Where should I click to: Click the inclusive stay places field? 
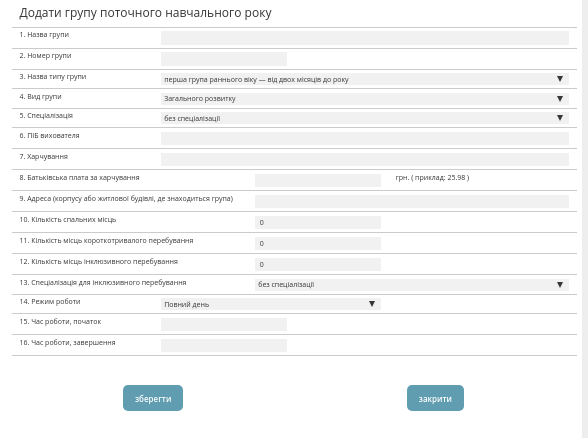[x=318, y=264]
